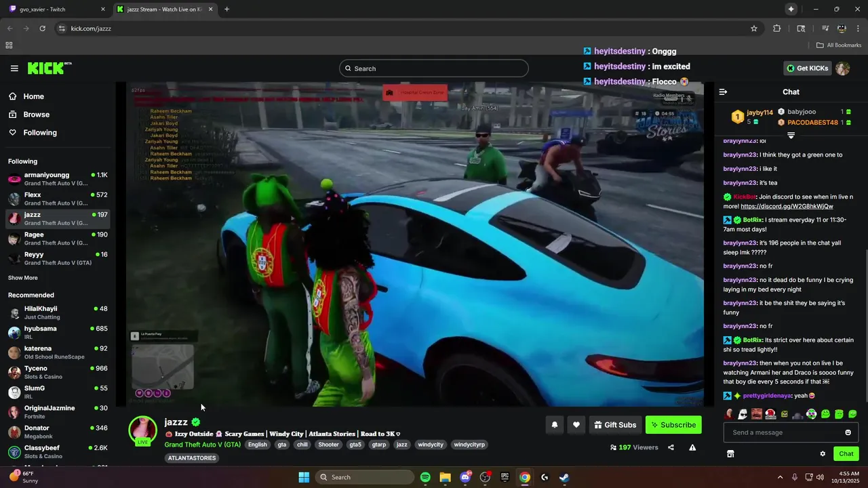
Task: Open the Browse page in the sidebar
Action: (36, 115)
